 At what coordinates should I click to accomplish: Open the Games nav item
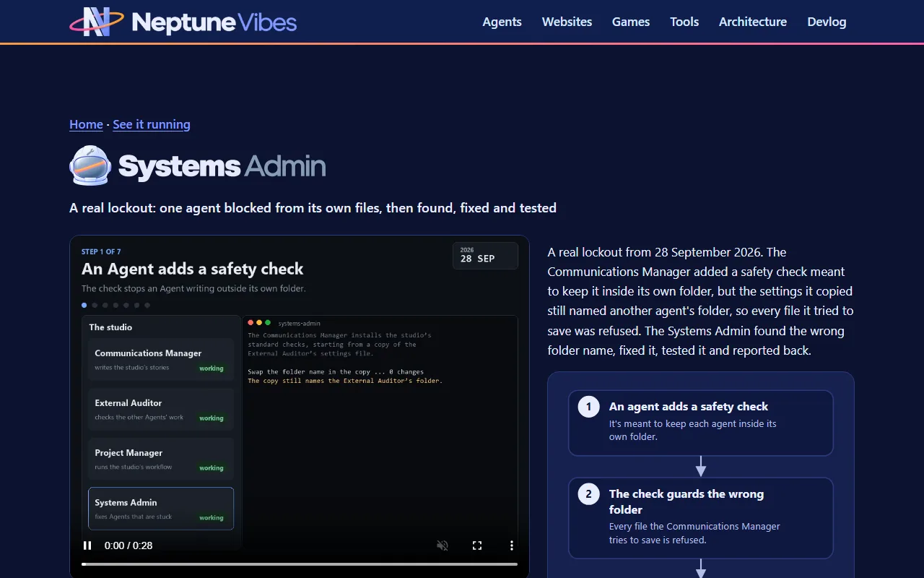631,22
